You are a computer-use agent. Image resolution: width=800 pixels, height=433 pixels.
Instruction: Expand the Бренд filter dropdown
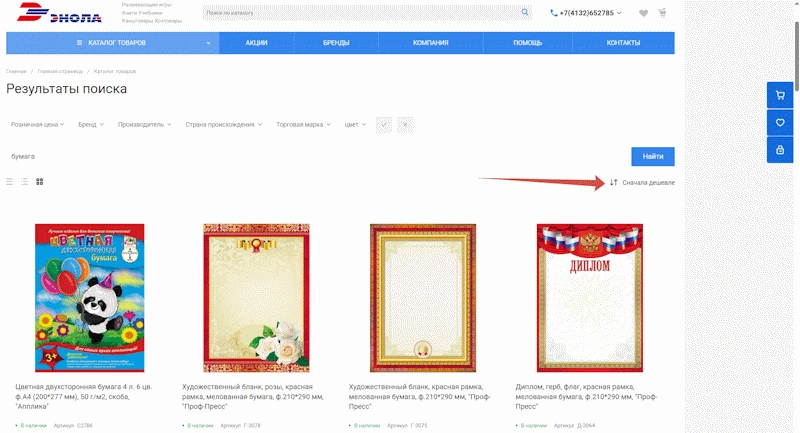91,124
